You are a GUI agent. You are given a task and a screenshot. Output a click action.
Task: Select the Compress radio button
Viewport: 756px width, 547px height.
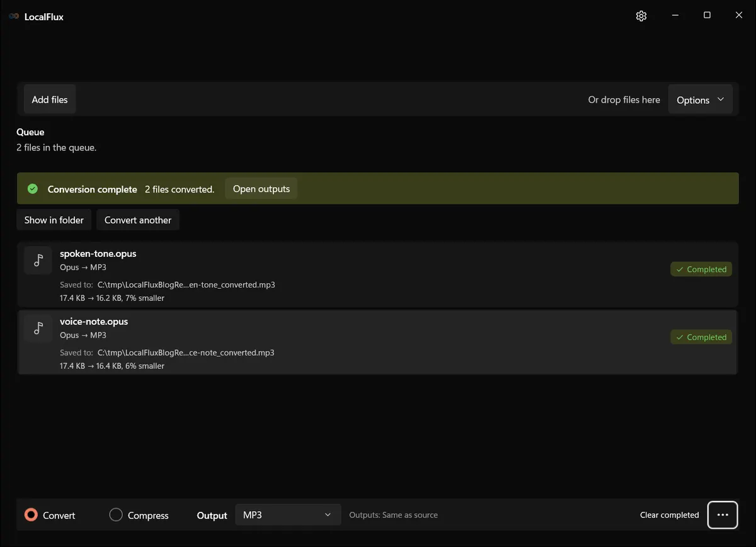pyautogui.click(x=116, y=515)
